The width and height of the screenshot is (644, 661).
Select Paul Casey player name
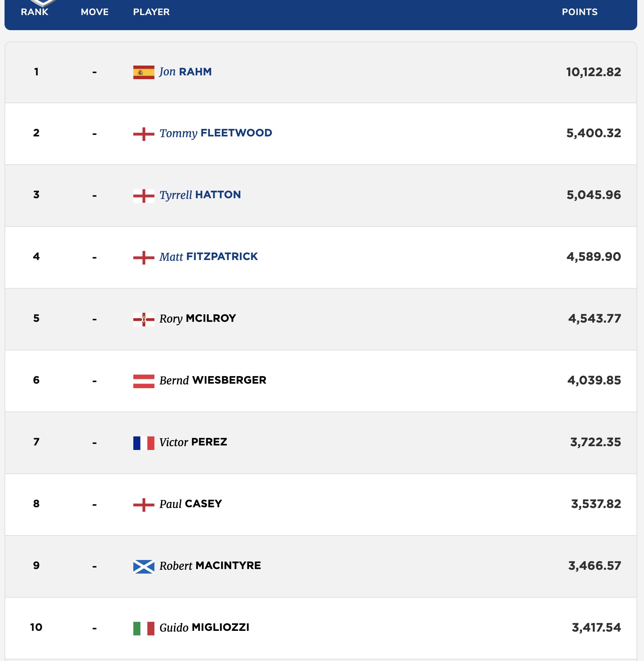point(191,504)
